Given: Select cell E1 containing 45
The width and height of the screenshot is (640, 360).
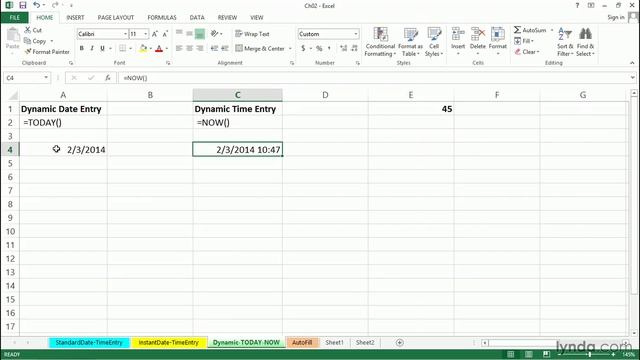Looking at the screenshot, I should pyautogui.click(x=411, y=109).
